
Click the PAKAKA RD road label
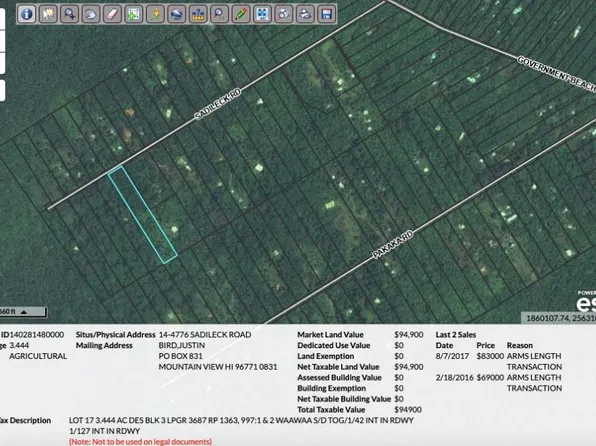392,245
